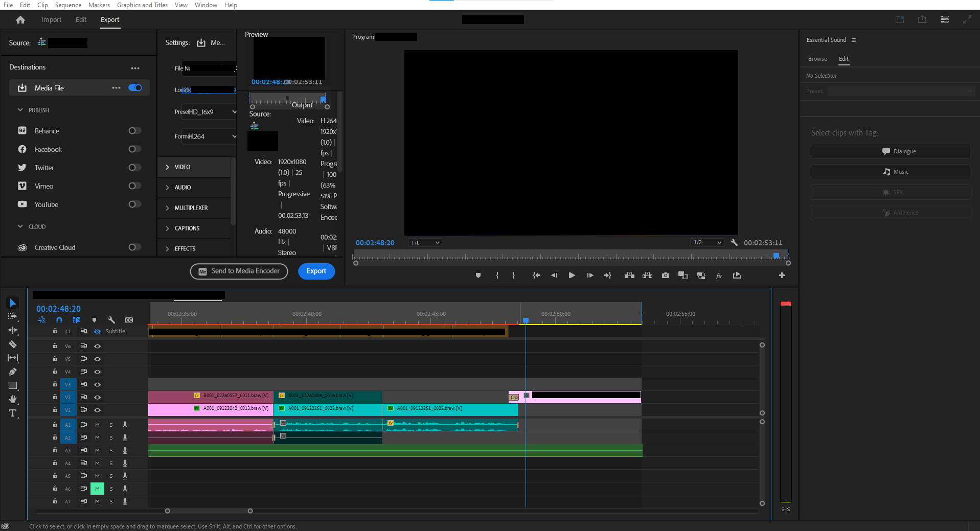Open the timeline wrench settings menu
Viewport: 980px width, 531px height.
111,319
